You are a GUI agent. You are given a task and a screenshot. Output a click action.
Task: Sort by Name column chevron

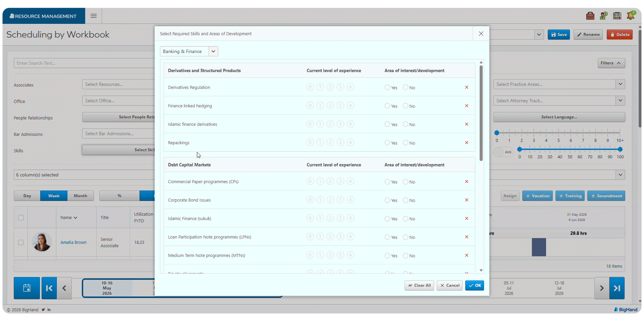75,218
